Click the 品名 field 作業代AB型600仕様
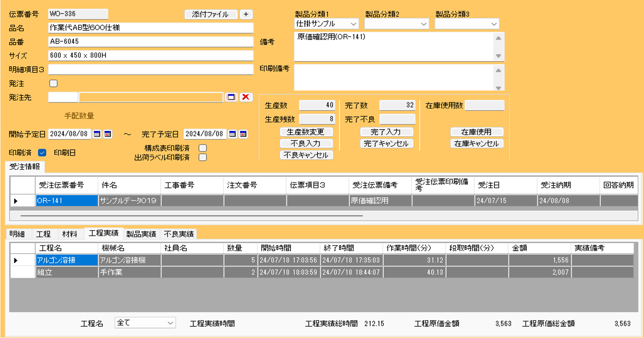The height and width of the screenshot is (338, 644). click(x=151, y=28)
